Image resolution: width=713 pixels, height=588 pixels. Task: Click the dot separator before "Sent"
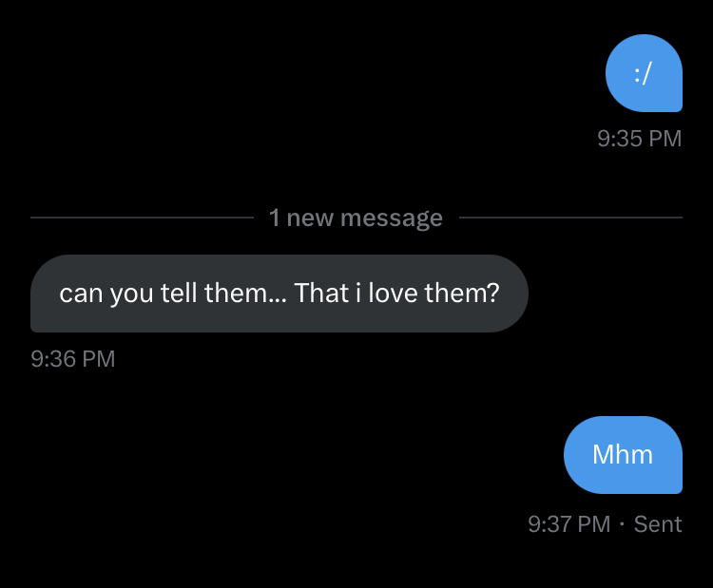click(x=623, y=523)
